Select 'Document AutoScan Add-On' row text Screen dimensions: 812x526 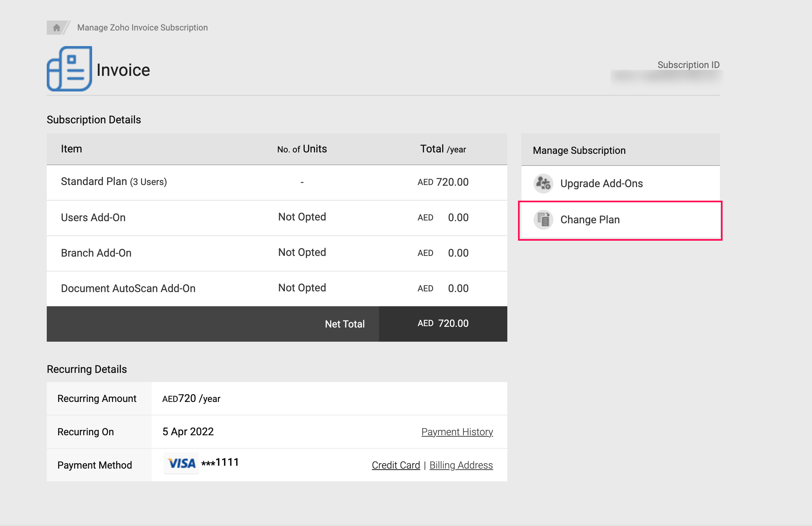click(128, 288)
